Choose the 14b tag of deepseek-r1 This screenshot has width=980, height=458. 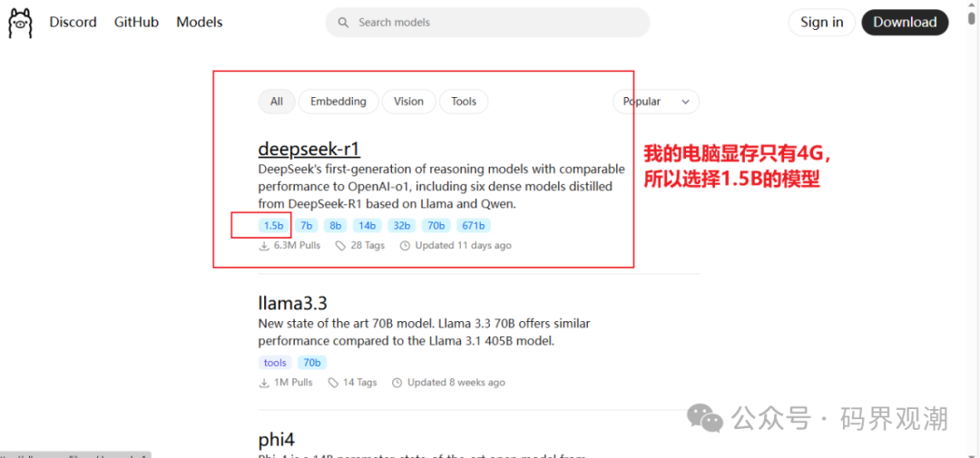[x=367, y=226]
